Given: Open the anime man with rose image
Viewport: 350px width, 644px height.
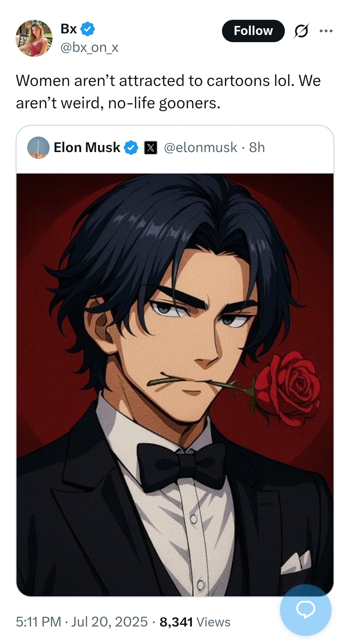Looking at the screenshot, I should (x=175, y=385).
